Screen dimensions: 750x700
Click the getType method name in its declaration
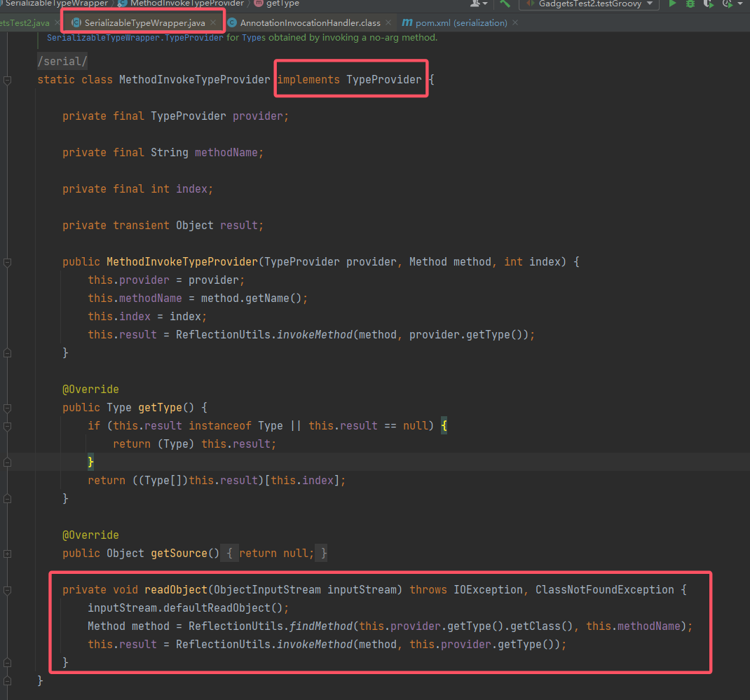pos(161,407)
